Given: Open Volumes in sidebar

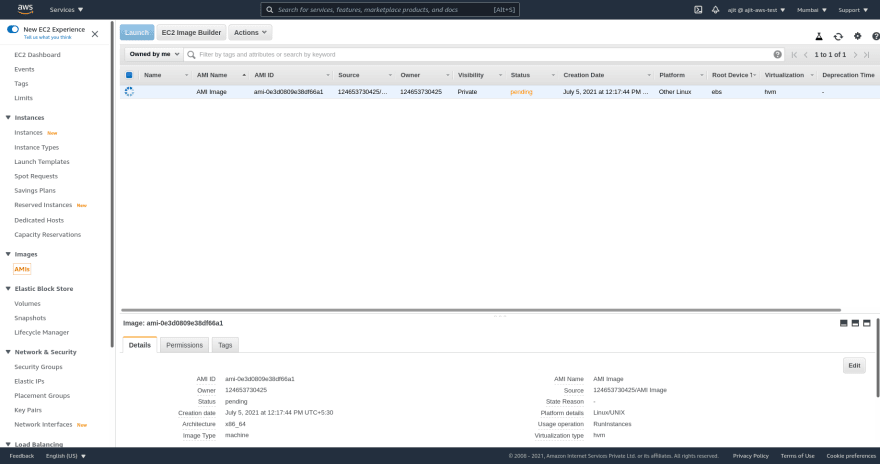Looking at the screenshot, I should click(x=28, y=304).
